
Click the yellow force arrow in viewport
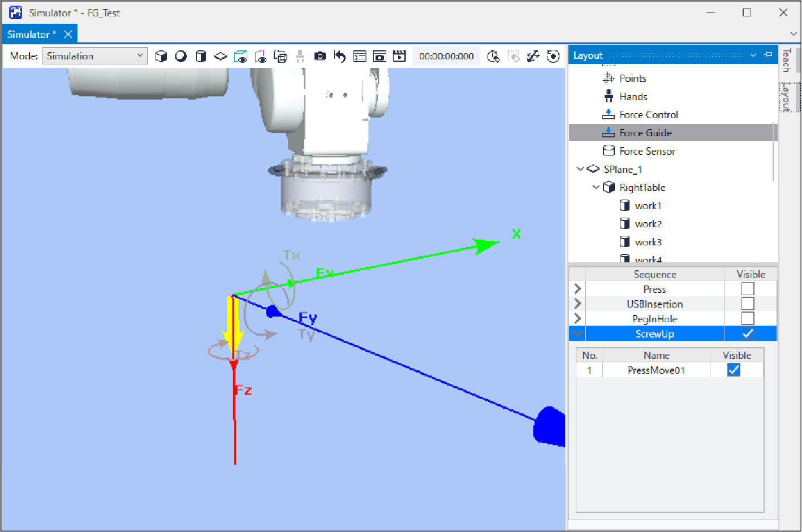point(233,323)
